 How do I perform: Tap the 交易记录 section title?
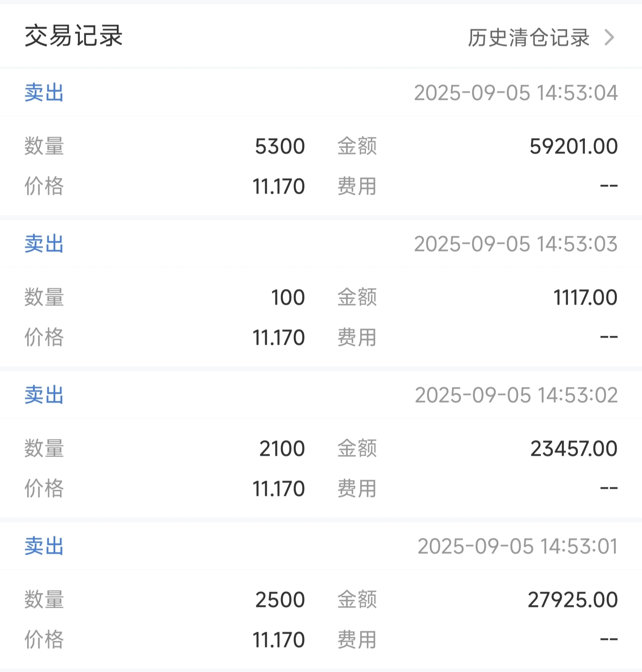click(74, 36)
